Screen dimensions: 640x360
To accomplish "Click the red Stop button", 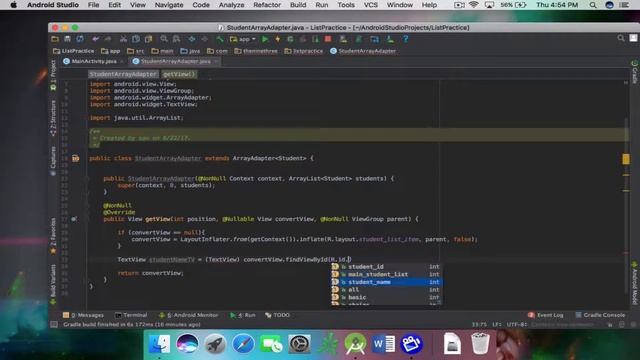I will pyautogui.click(x=328, y=39).
